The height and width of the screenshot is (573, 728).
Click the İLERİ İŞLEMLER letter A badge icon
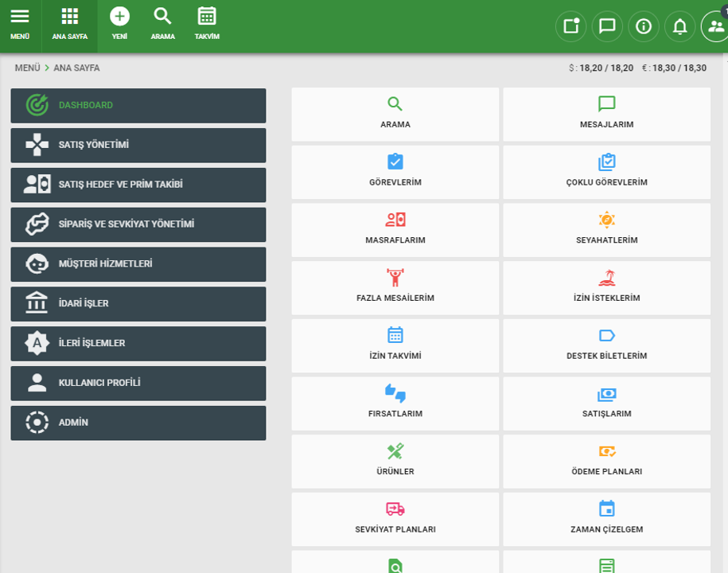[x=37, y=343]
